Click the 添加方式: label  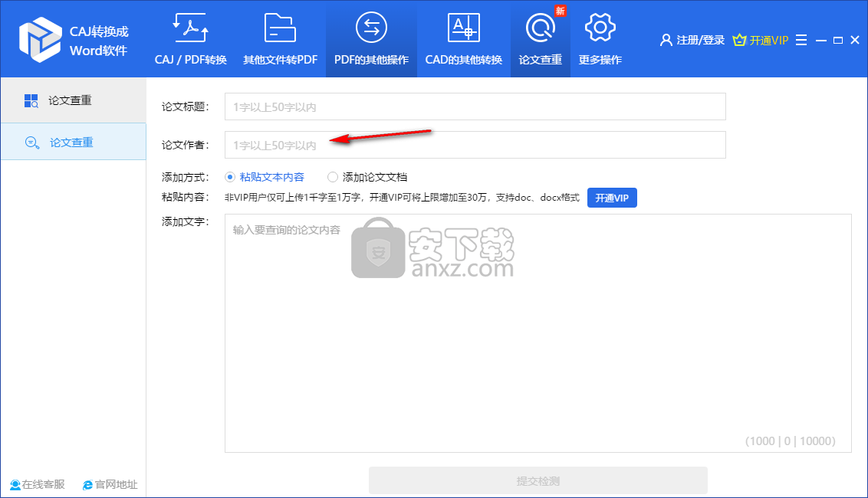(186, 177)
